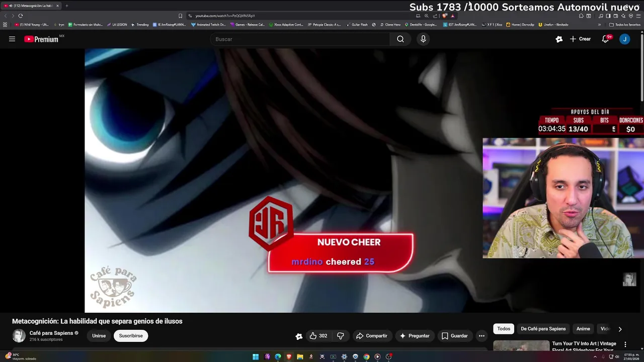Open Turn Your TV Into Art video title

click(584, 346)
